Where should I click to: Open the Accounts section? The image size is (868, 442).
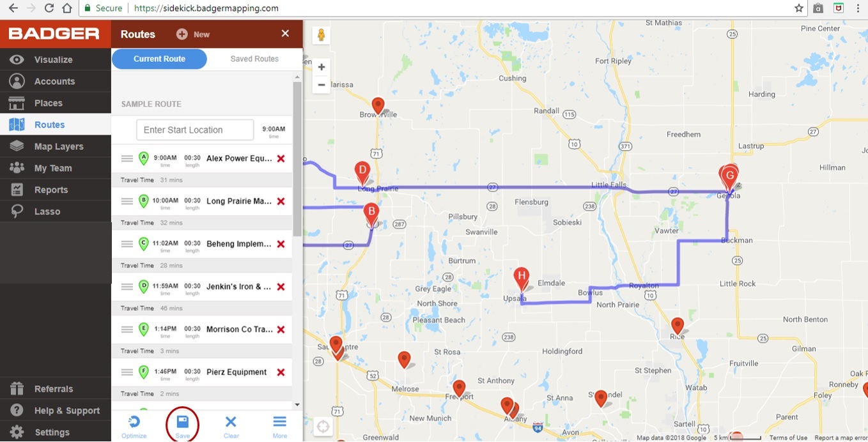click(56, 81)
